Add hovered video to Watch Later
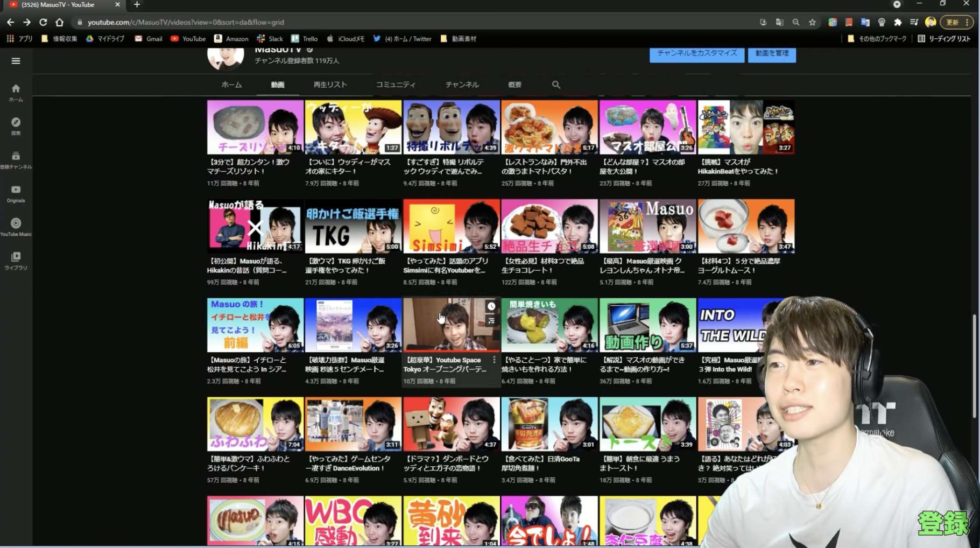This screenshot has height=548, width=980. pyautogui.click(x=491, y=306)
